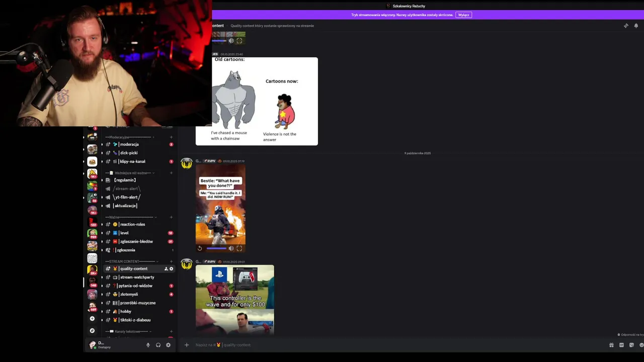
Task: Open Old cartoons meme image
Action: point(257,101)
